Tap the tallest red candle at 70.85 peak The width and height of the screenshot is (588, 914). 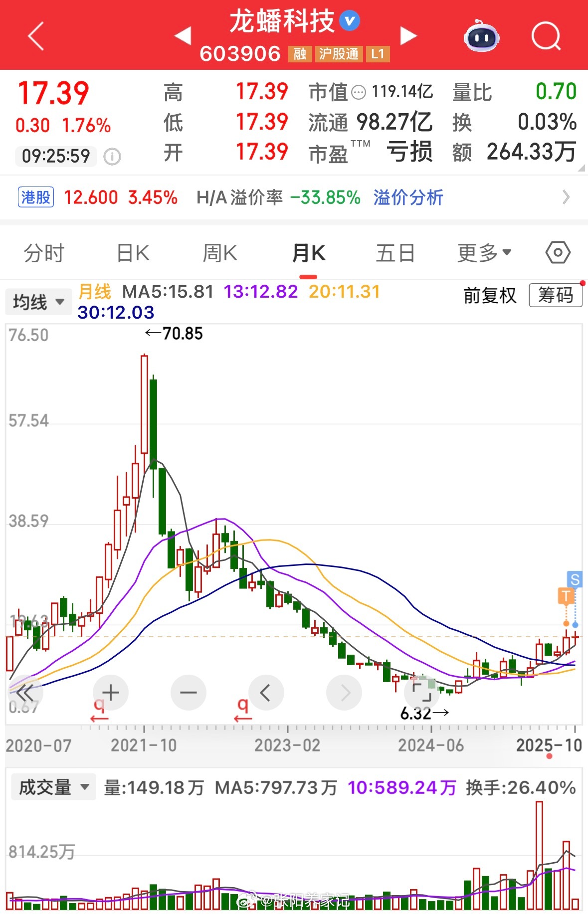pyautogui.click(x=144, y=404)
